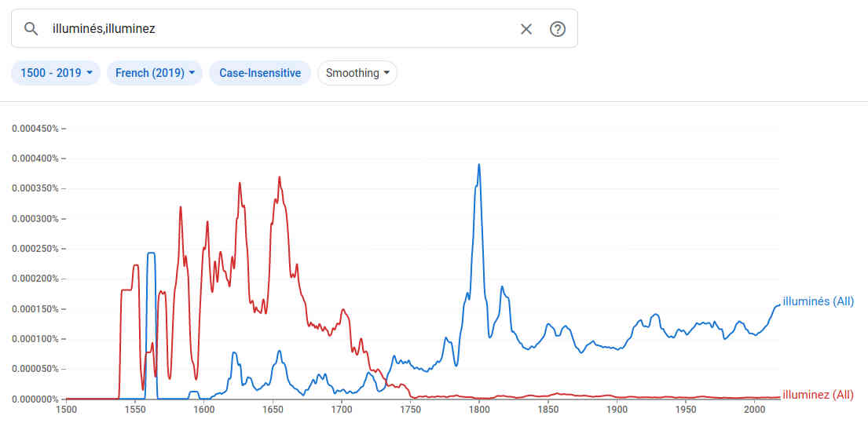Click the 2000 x-axis year label
The width and height of the screenshot is (868, 423).
pos(755,410)
